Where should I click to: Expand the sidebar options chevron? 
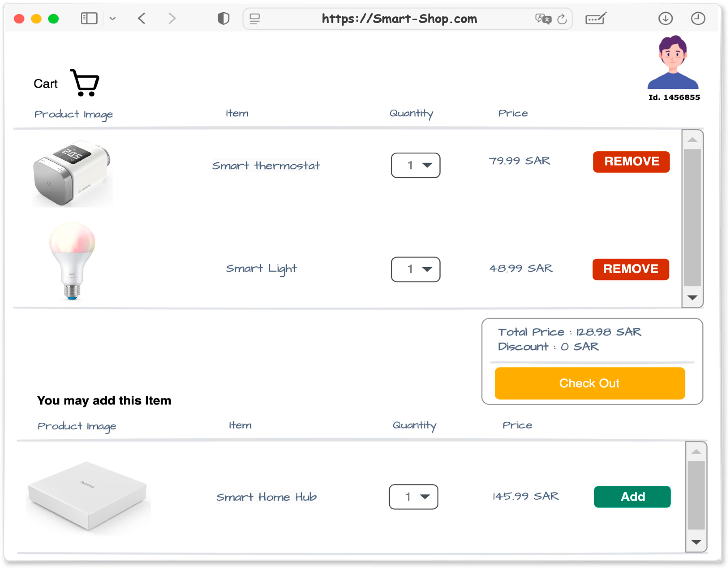[113, 19]
